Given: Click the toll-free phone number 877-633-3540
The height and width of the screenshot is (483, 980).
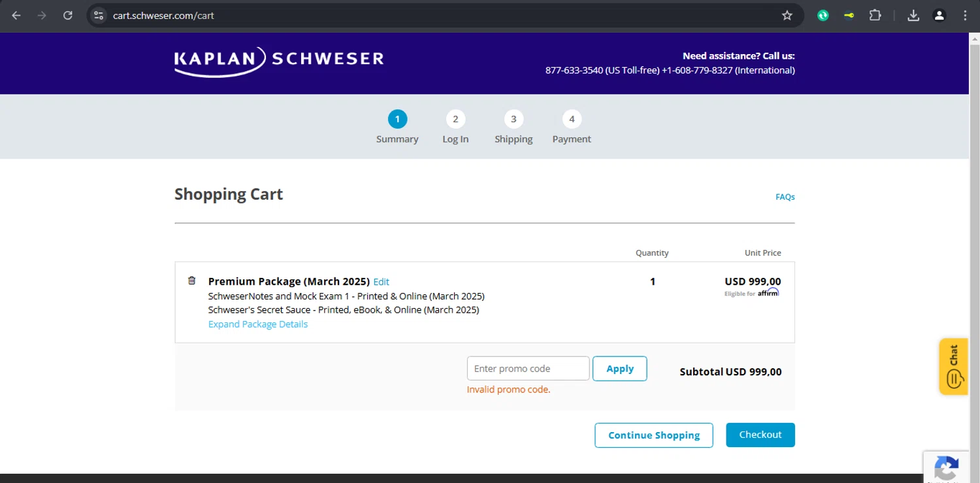Looking at the screenshot, I should pyautogui.click(x=574, y=70).
